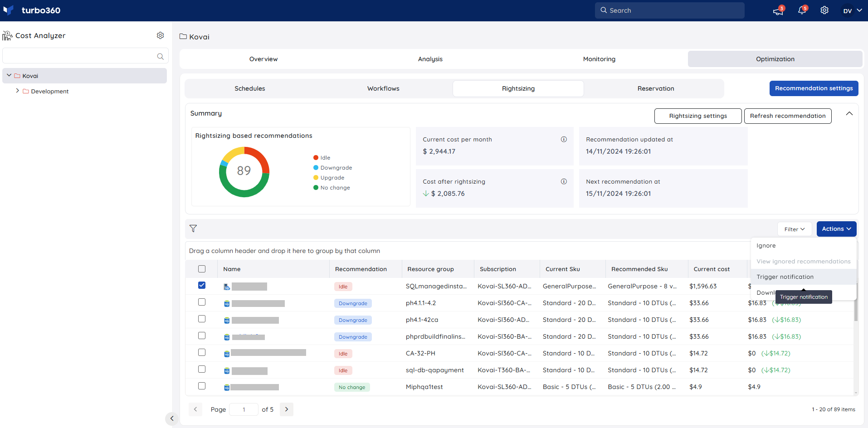Open the DV user profile dropdown

[x=853, y=10]
